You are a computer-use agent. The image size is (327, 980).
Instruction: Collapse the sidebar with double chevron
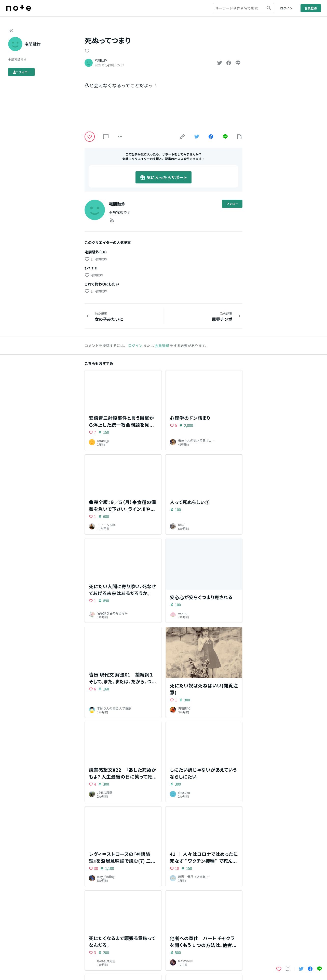[x=11, y=31]
